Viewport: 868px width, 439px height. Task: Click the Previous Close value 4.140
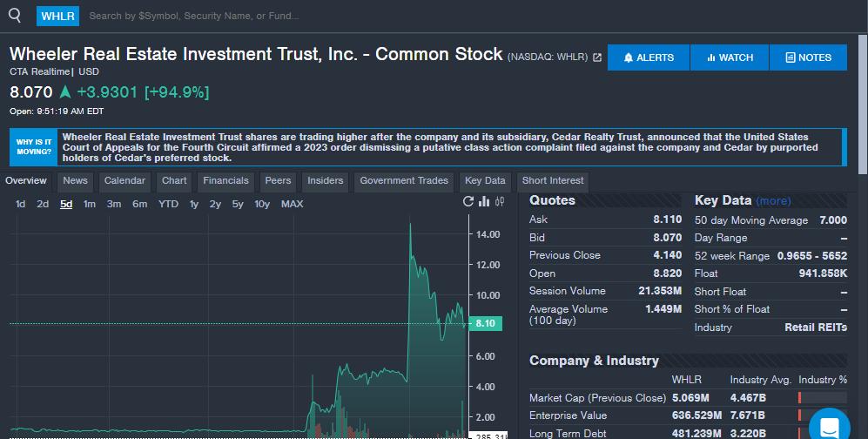668,255
